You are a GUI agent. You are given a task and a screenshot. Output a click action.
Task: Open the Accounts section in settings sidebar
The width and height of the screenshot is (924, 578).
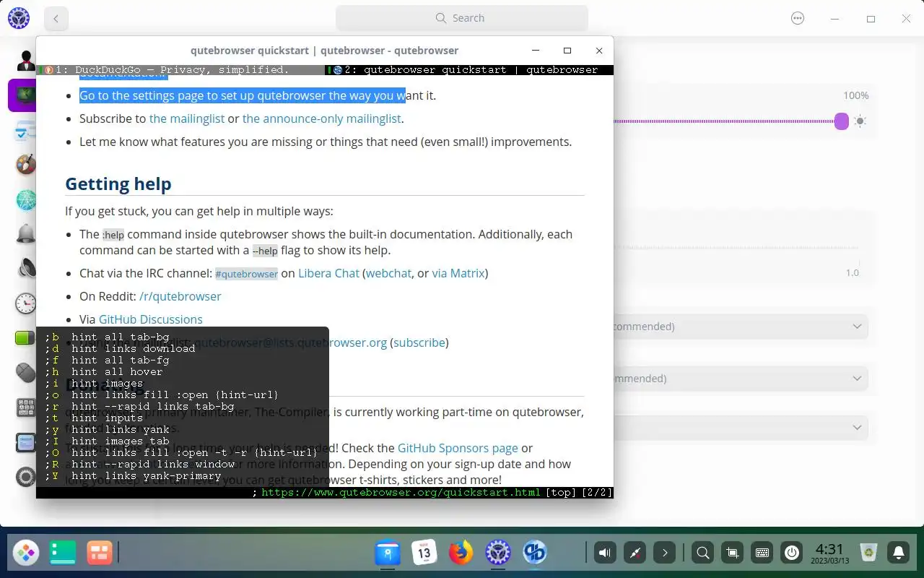[x=26, y=61]
